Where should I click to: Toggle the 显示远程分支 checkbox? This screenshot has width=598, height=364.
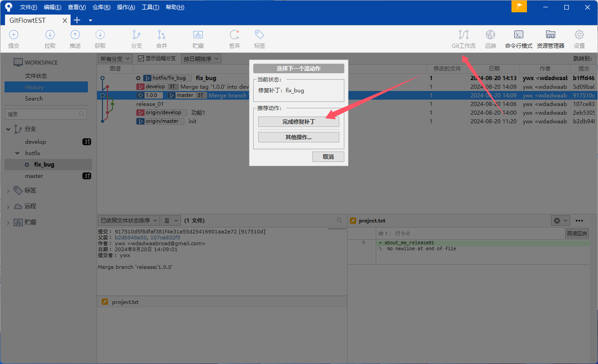coord(141,59)
